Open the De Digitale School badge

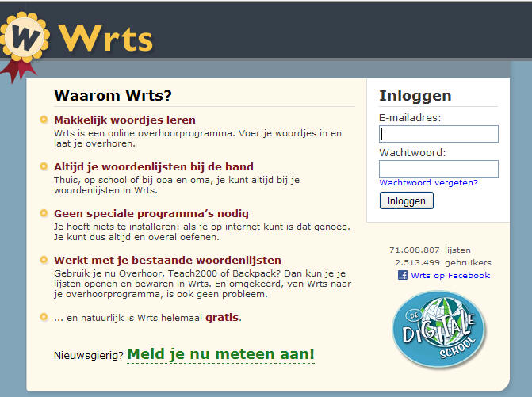(439, 329)
